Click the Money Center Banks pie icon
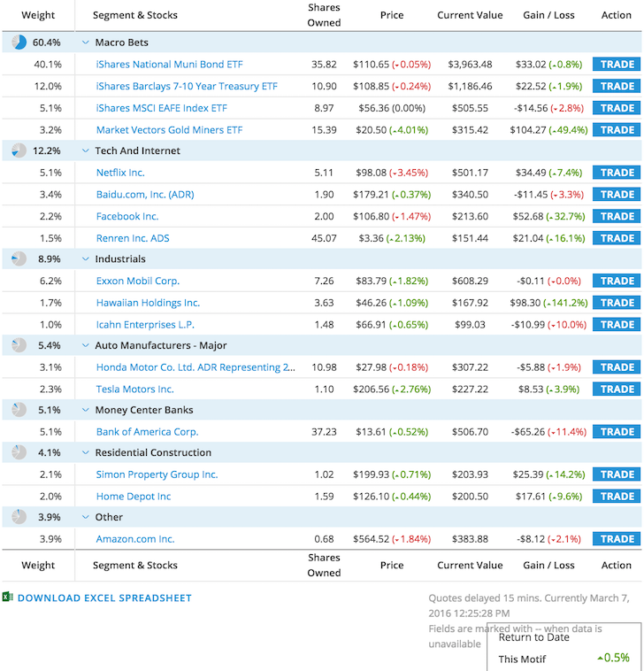Image resolution: width=644 pixels, height=671 pixels. coord(19,410)
